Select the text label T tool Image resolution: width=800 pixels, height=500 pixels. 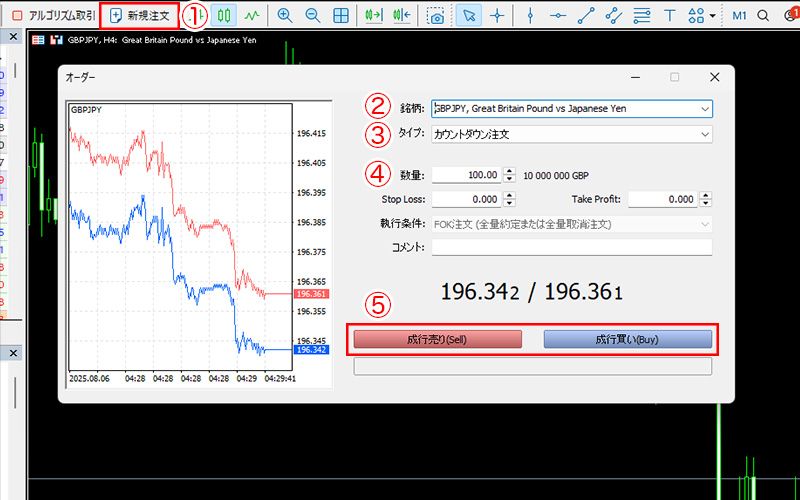pos(670,16)
